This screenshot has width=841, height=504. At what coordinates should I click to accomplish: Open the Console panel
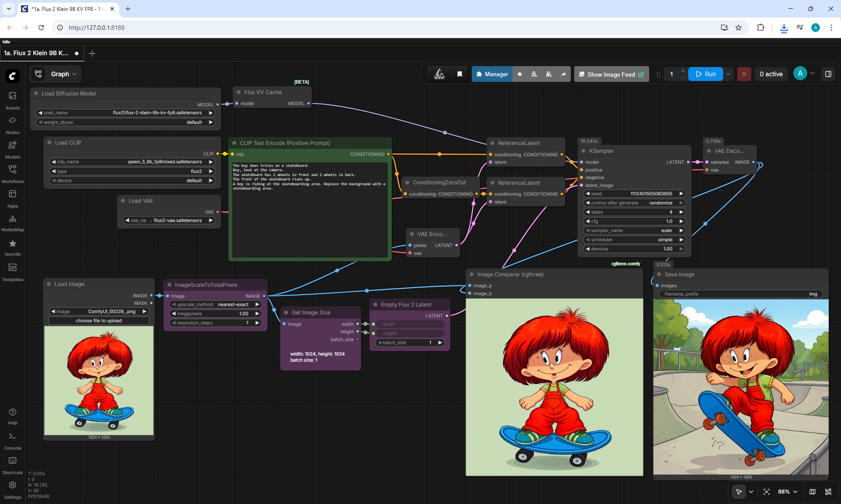pos(12,441)
